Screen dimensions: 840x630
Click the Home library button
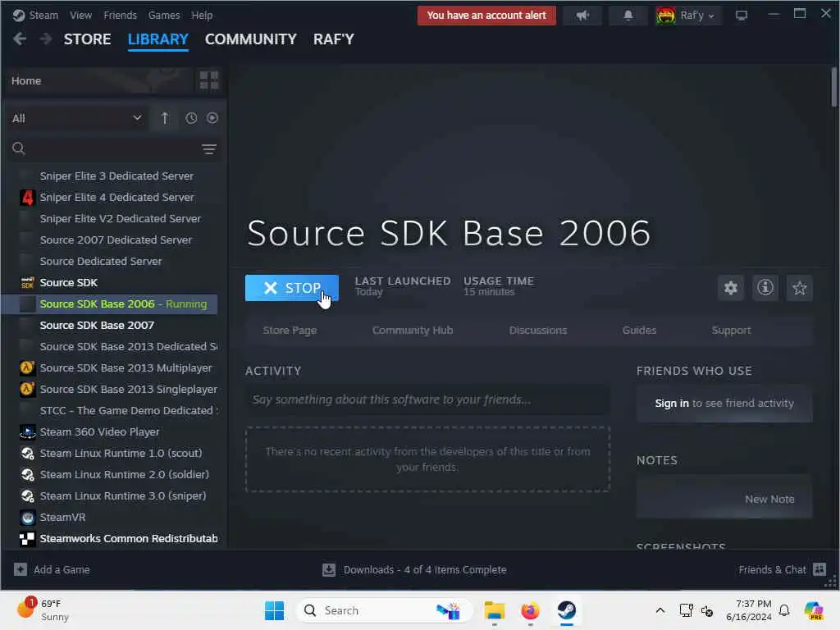100,80
